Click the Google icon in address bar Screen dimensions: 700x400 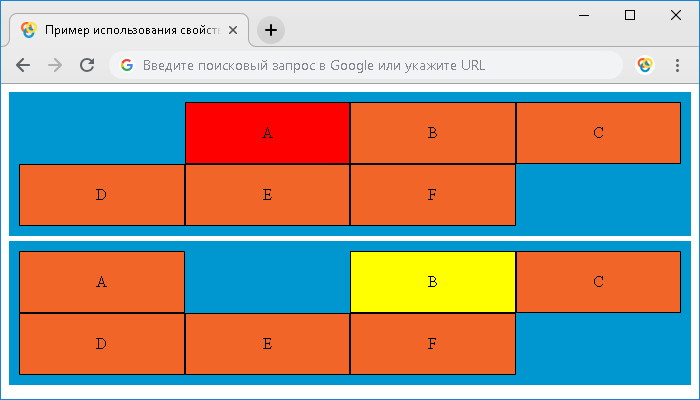click(x=127, y=65)
